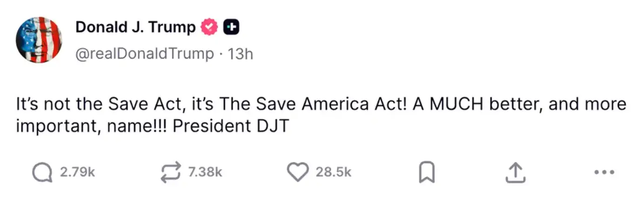Click the capitalized word "MUCH" in post
Image resolution: width=644 pixels, height=200 pixels.
point(455,104)
